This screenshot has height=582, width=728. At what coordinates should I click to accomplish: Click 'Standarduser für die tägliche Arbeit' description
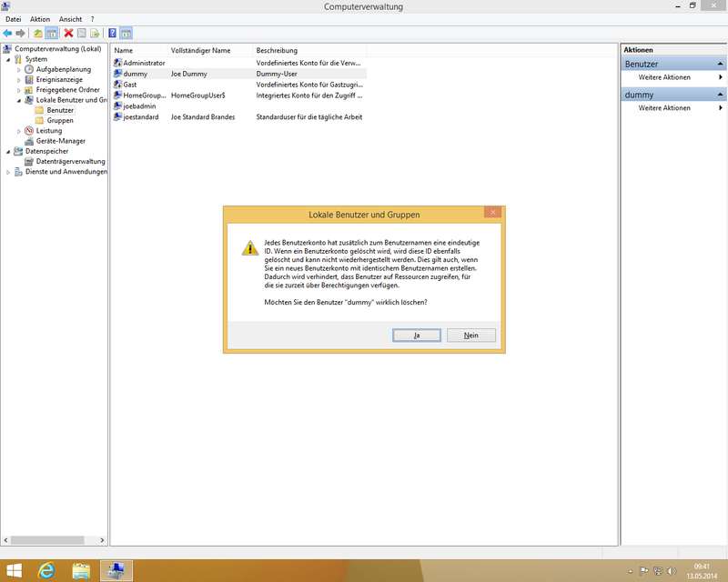(x=309, y=117)
